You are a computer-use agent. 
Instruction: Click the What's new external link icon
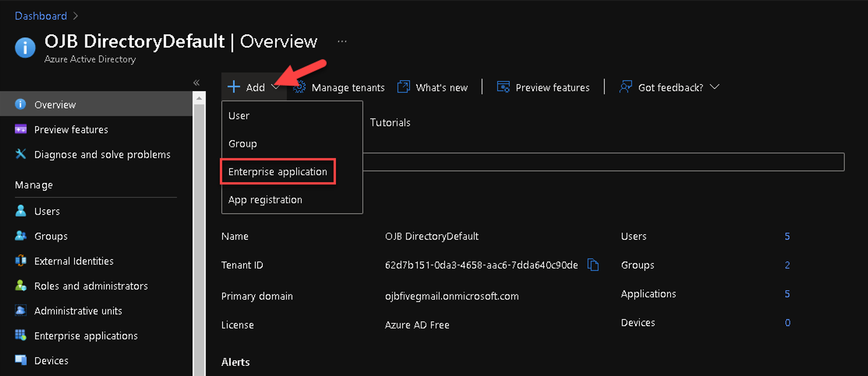coord(403,87)
